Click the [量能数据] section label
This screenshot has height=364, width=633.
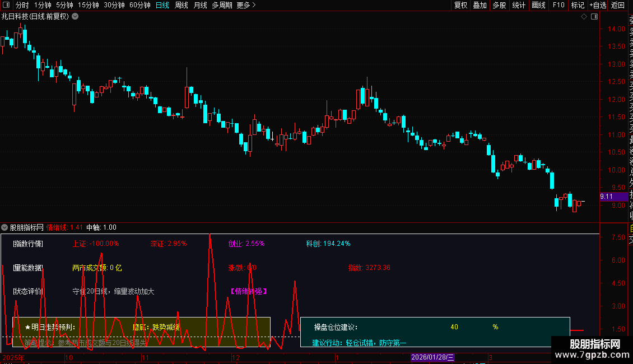[28, 268]
